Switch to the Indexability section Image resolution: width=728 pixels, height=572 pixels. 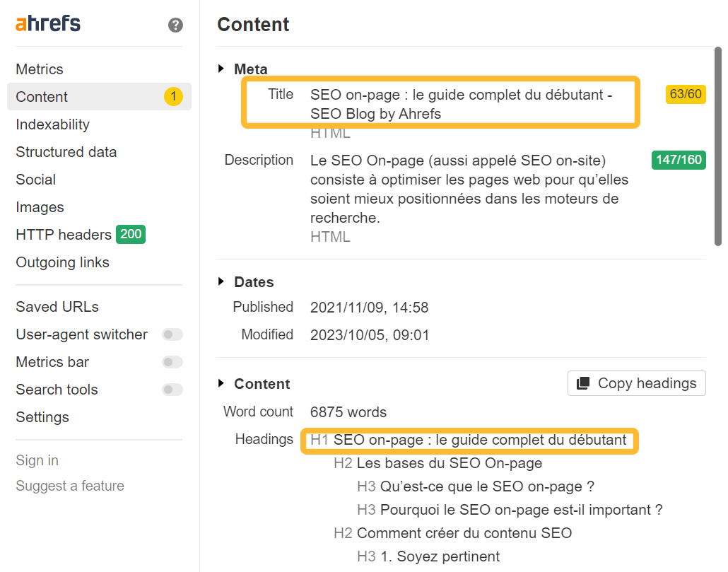52,124
